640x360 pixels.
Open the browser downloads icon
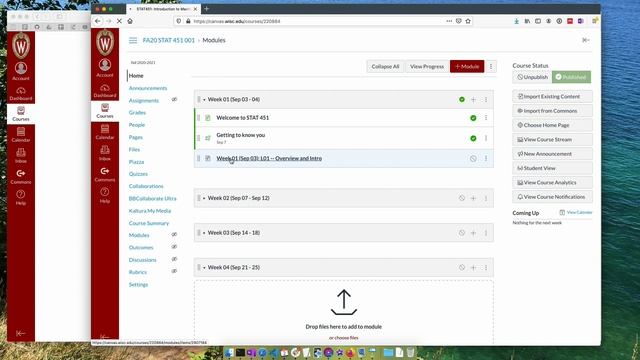coord(516,21)
